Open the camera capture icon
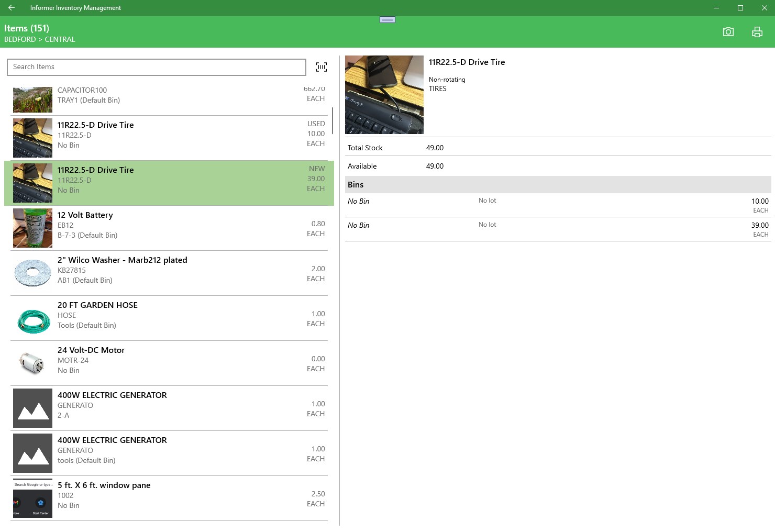 pyautogui.click(x=728, y=32)
